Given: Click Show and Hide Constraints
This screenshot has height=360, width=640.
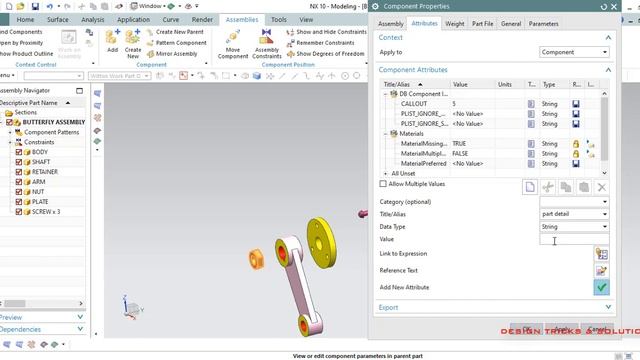Looking at the screenshot, I should (x=327, y=32).
